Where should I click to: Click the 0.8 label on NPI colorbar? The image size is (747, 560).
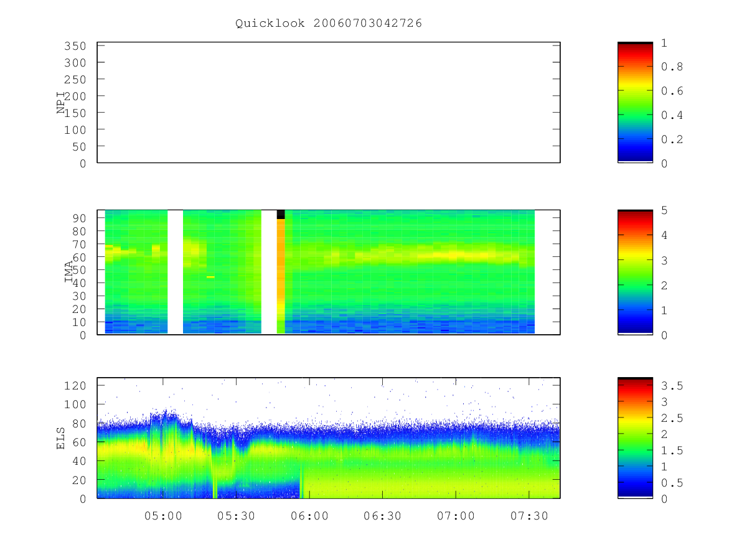point(672,67)
